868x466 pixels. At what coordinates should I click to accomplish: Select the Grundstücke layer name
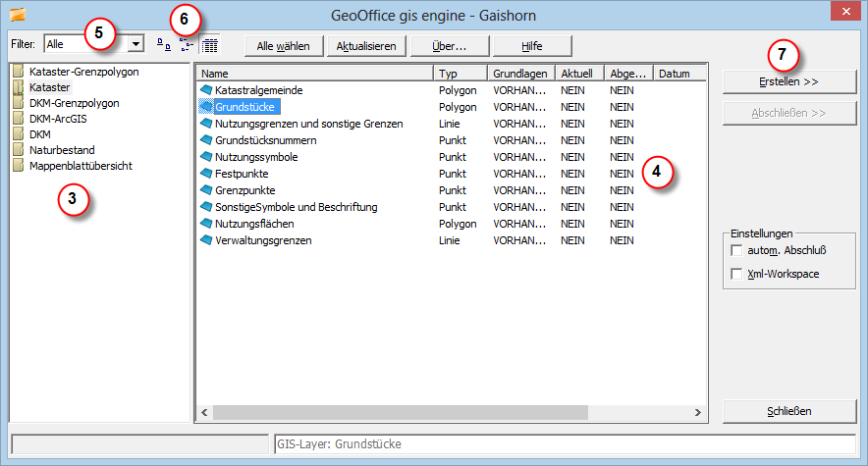point(244,107)
